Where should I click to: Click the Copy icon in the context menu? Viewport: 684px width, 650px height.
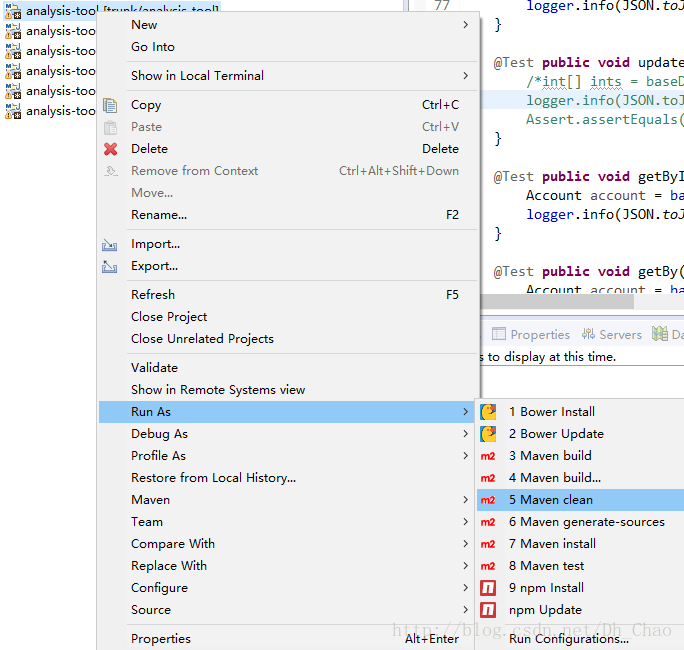pos(110,105)
